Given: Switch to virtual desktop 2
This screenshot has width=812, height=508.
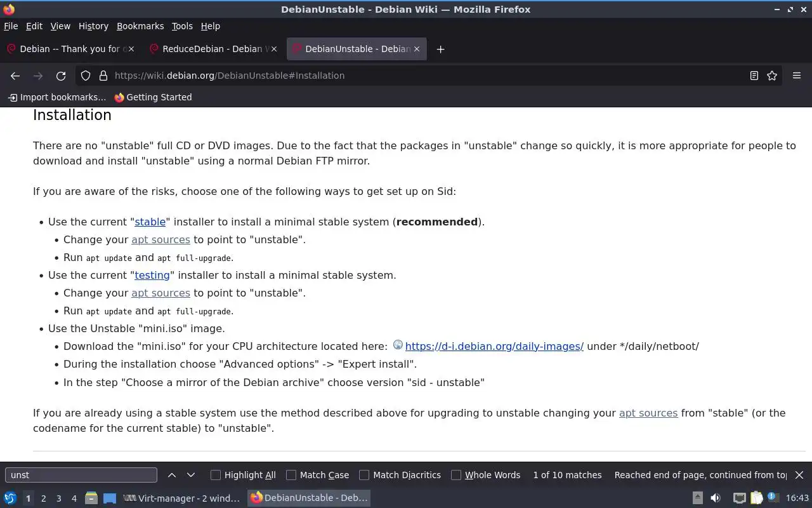Looking at the screenshot, I should tap(43, 498).
